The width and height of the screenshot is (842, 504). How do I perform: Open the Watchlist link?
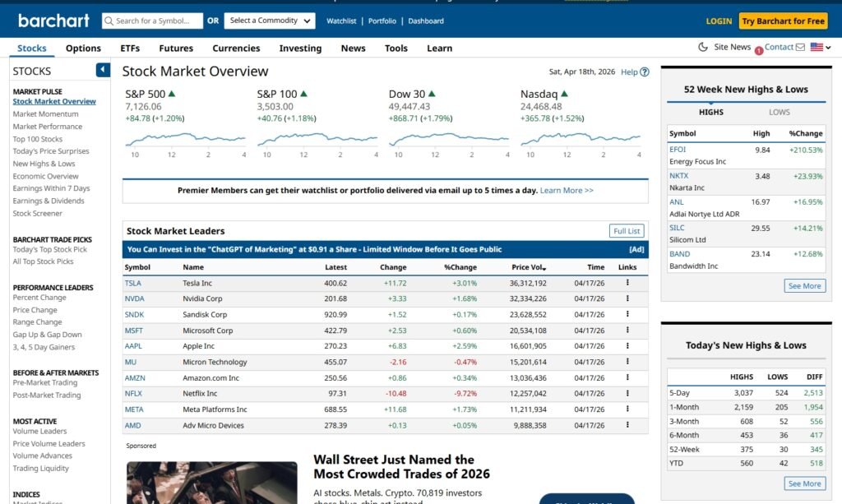(341, 21)
